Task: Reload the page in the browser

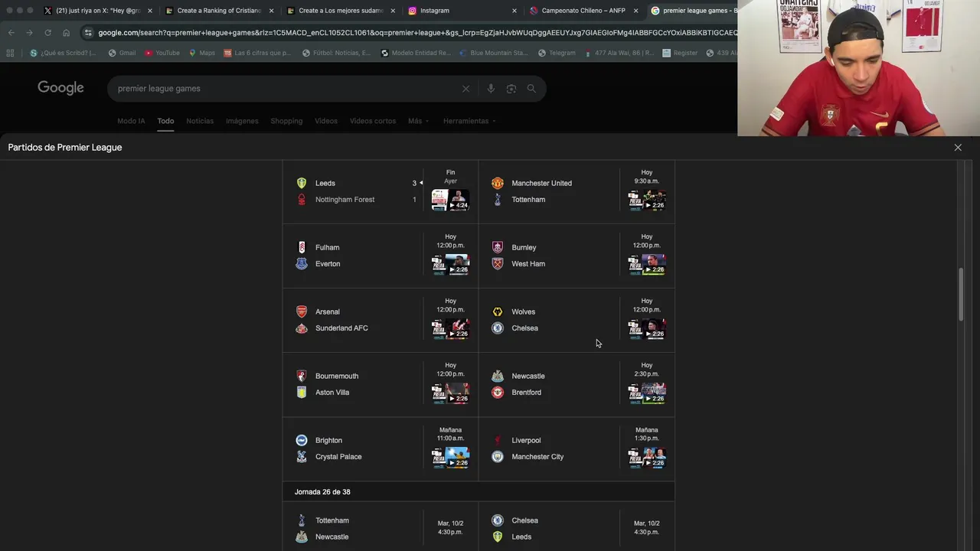Action: click(47, 33)
